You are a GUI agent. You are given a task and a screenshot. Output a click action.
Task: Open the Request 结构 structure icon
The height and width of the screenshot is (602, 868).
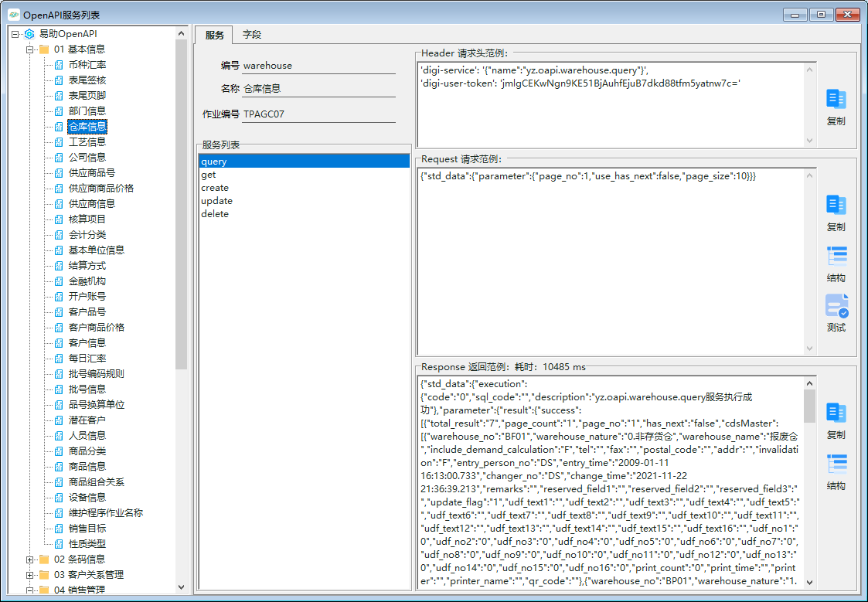tap(836, 256)
